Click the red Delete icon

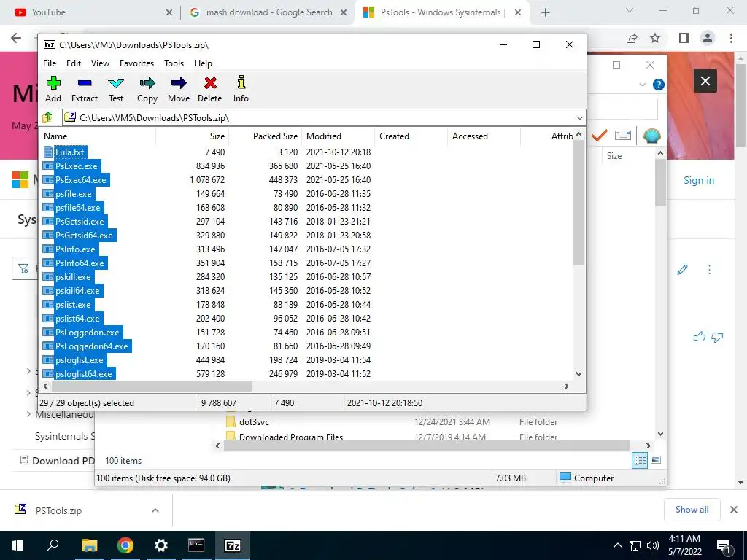[x=209, y=88]
